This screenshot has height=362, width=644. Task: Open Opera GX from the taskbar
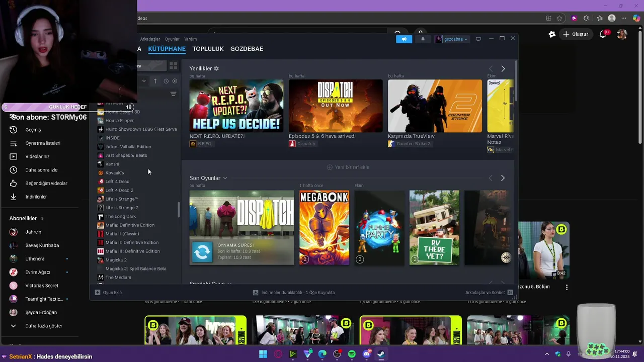(278, 354)
